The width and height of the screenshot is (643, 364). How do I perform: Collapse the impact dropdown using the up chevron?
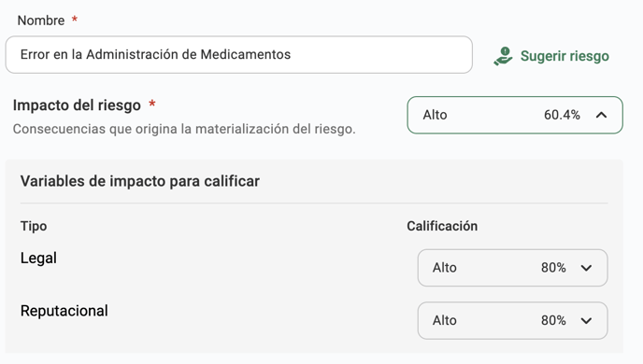click(x=601, y=115)
